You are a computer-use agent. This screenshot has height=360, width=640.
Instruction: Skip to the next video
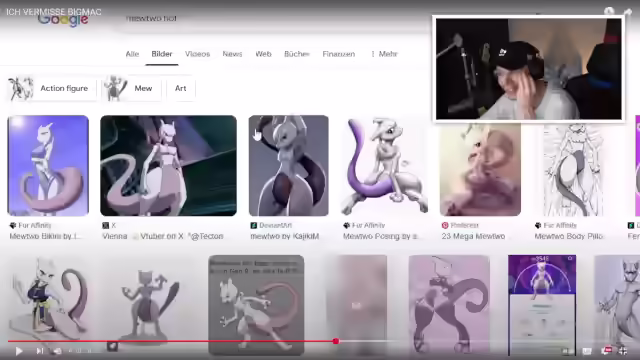40,351
